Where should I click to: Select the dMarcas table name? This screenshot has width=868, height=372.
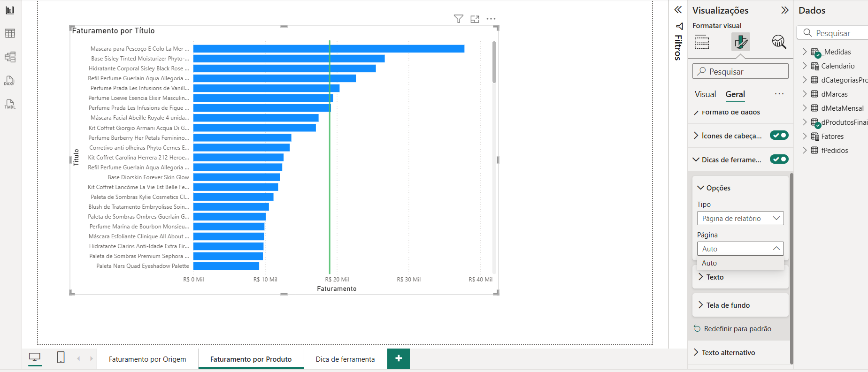coord(834,94)
